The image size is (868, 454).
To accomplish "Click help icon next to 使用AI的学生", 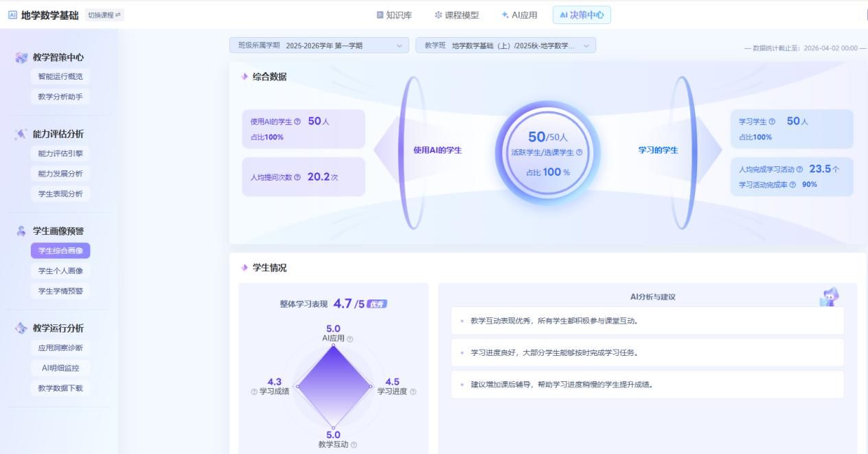I will (297, 122).
